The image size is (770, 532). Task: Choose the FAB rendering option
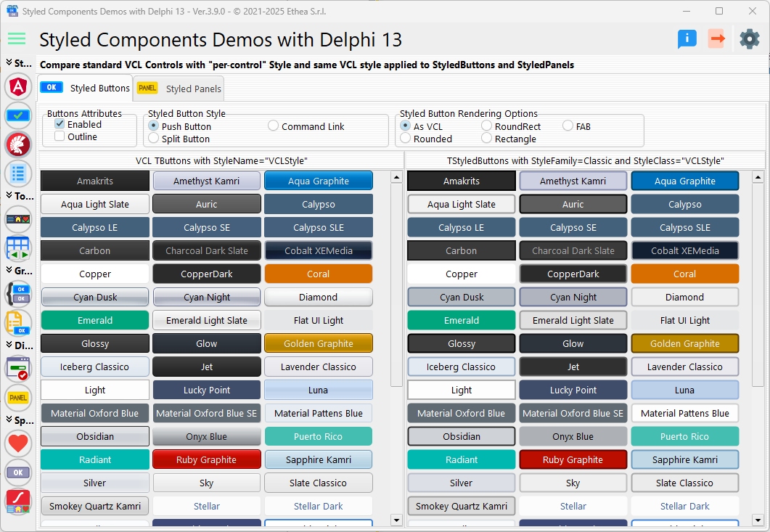(x=568, y=126)
